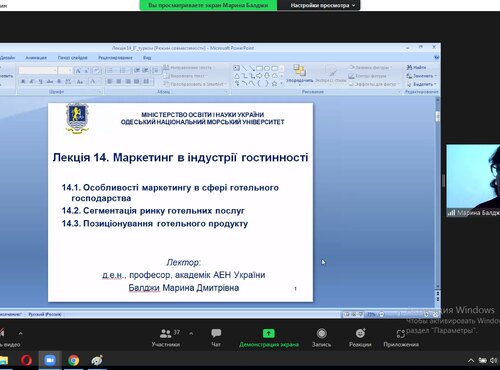The image size is (500, 370).
Task: Toggle Strikethrough formatting in PowerPoint
Action: coord(50,81)
